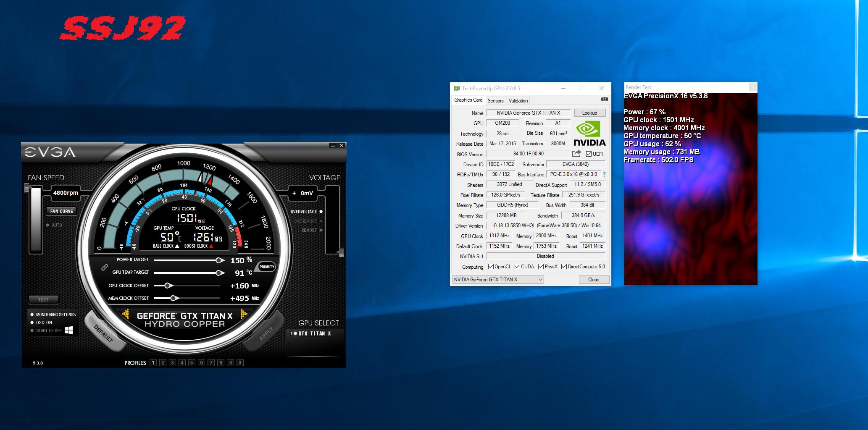The width and height of the screenshot is (868, 430).
Task: Toggle the CUDA checkbox
Action: pyautogui.click(x=517, y=267)
